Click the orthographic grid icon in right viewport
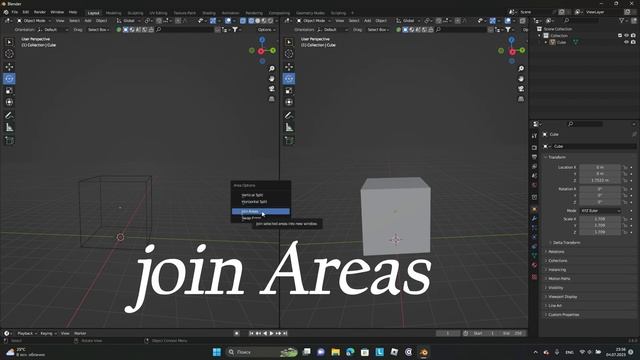This screenshot has height=360, width=640. [521, 99]
